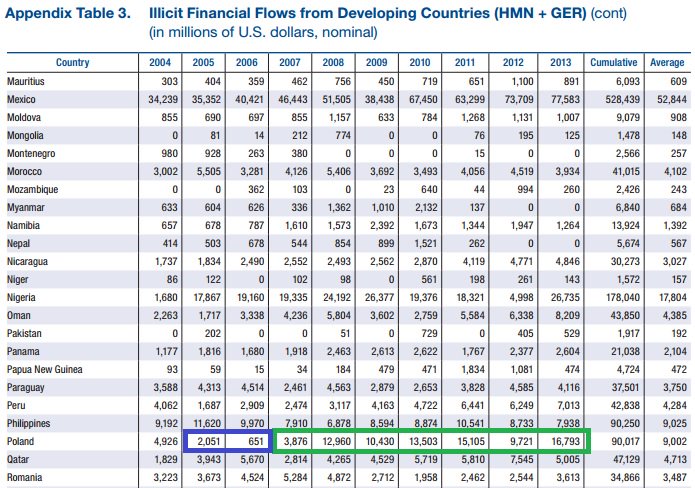
Task: Click Poland's 2006 value 651
Action: [x=256, y=441]
